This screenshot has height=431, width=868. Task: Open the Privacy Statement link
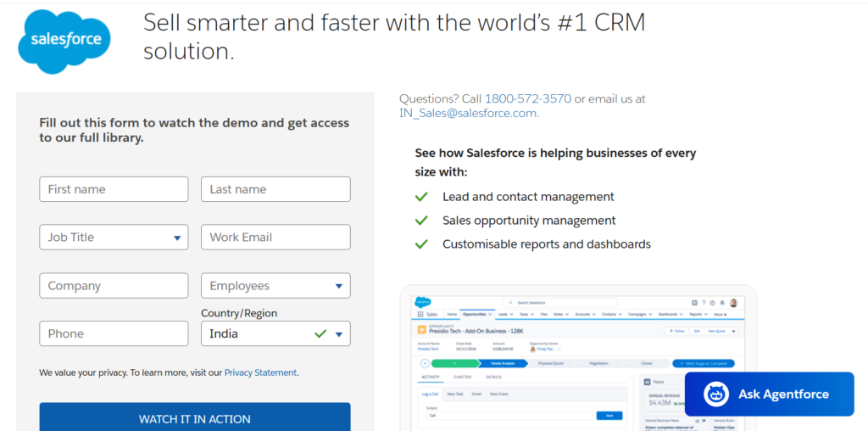(260, 372)
